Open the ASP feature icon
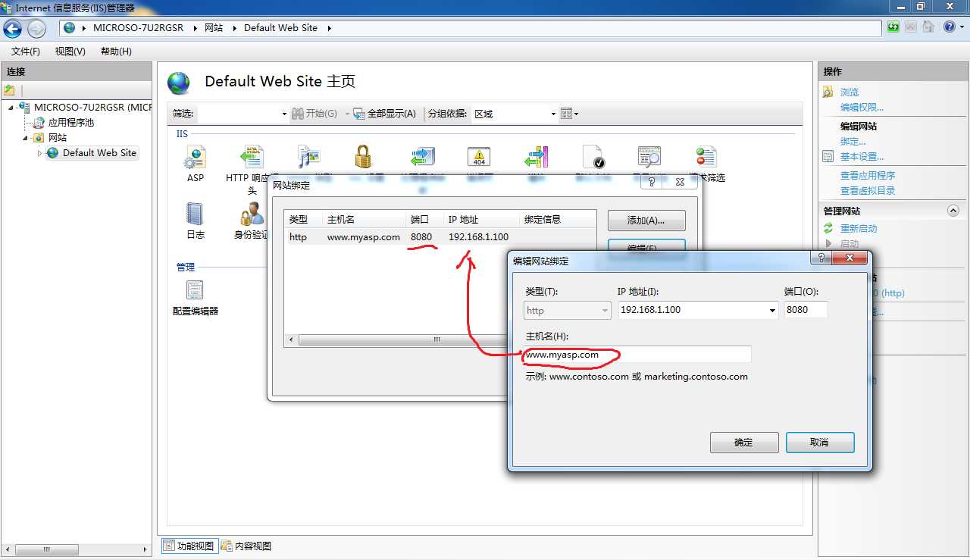 pyautogui.click(x=196, y=158)
